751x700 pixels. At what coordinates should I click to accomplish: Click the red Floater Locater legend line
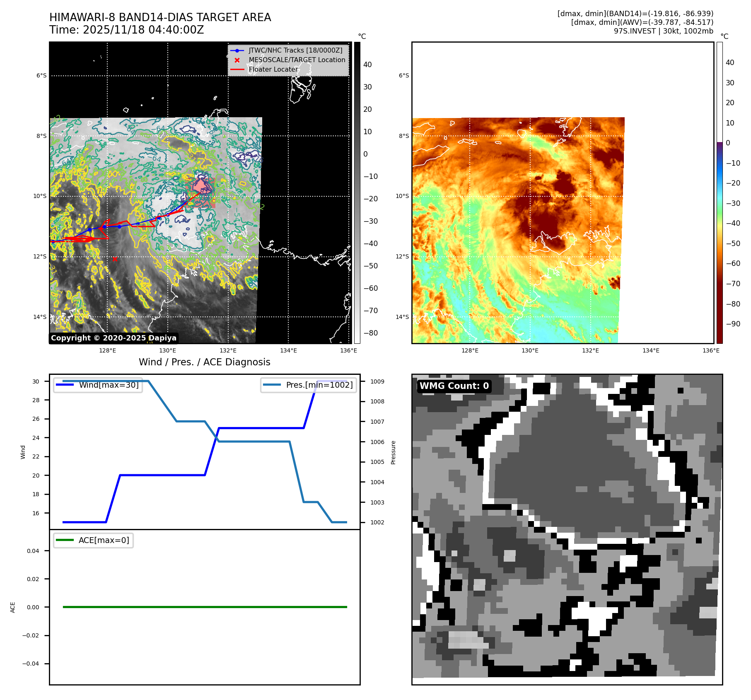click(x=237, y=70)
